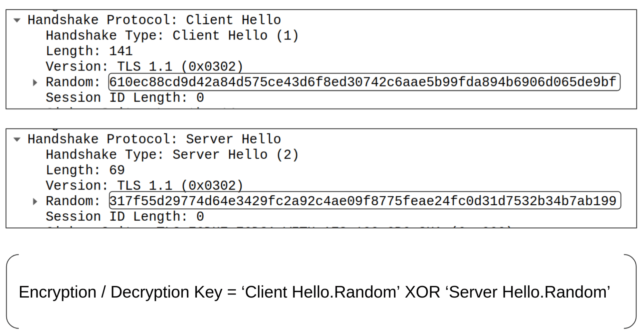Click the Handshake Protocol: Client Hello header

click(x=154, y=20)
